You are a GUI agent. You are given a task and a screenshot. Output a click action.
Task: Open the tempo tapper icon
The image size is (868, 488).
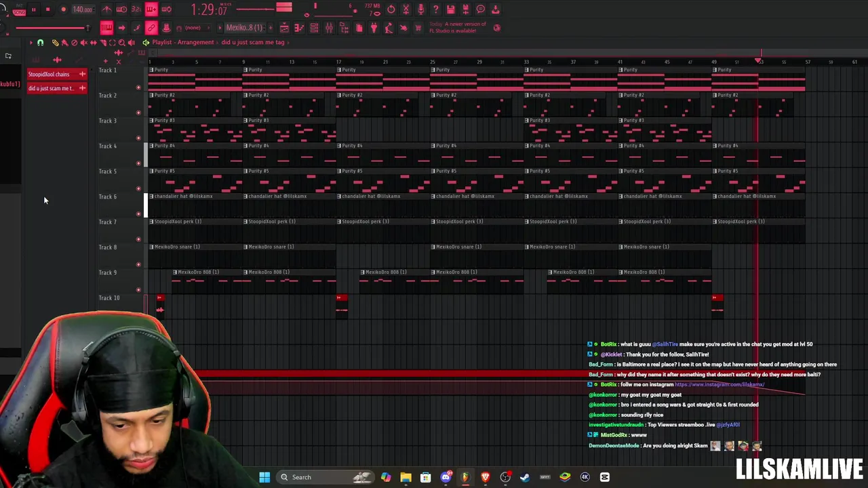pos(389,28)
